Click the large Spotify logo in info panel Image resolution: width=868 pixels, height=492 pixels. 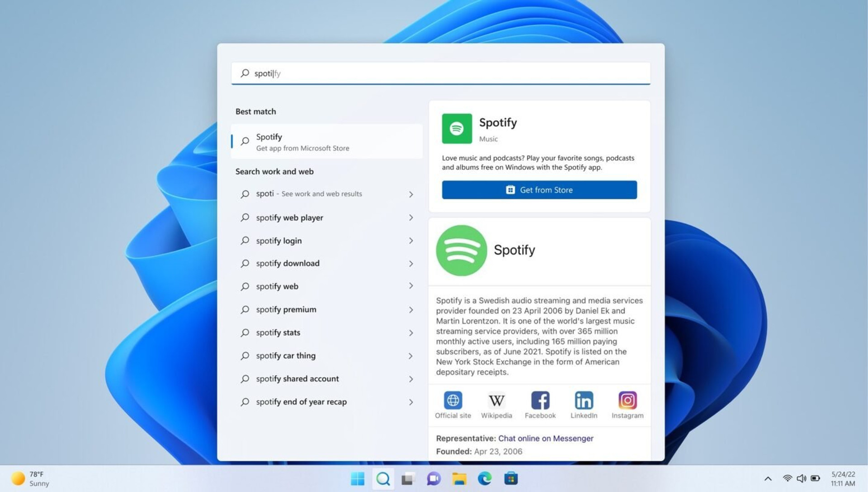(461, 250)
